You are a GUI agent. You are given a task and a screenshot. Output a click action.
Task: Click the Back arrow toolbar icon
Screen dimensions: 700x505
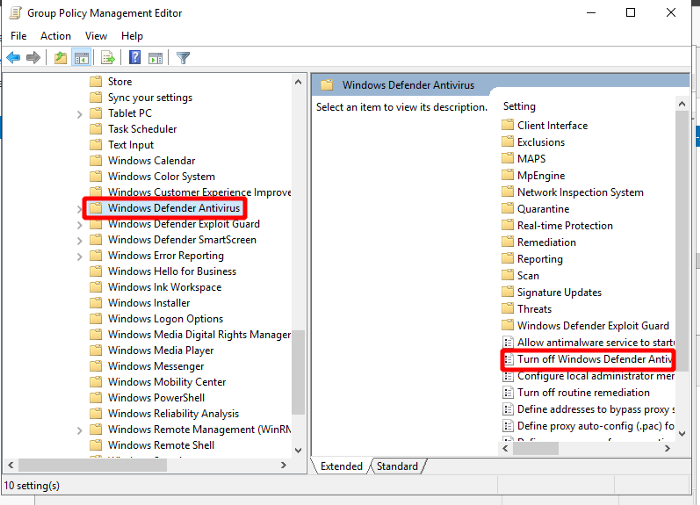click(13, 58)
